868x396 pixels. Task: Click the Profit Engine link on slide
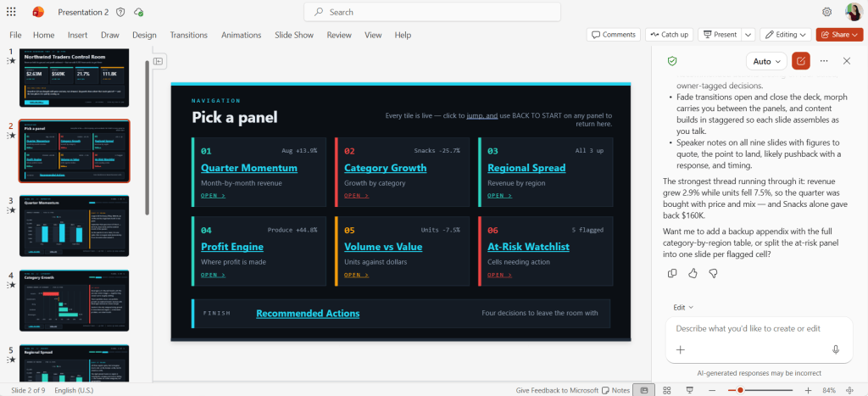(232, 247)
